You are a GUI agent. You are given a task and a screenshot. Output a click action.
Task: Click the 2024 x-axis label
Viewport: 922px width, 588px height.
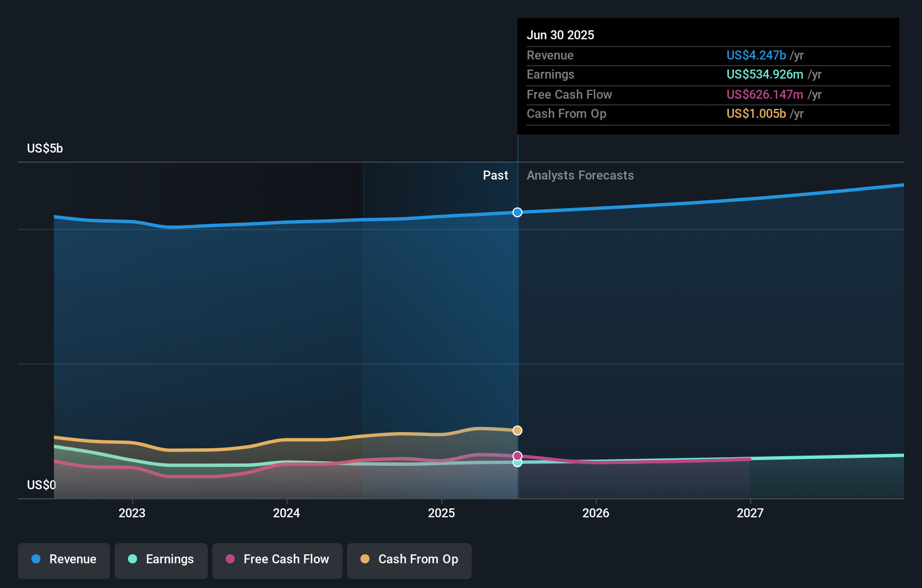click(x=286, y=513)
